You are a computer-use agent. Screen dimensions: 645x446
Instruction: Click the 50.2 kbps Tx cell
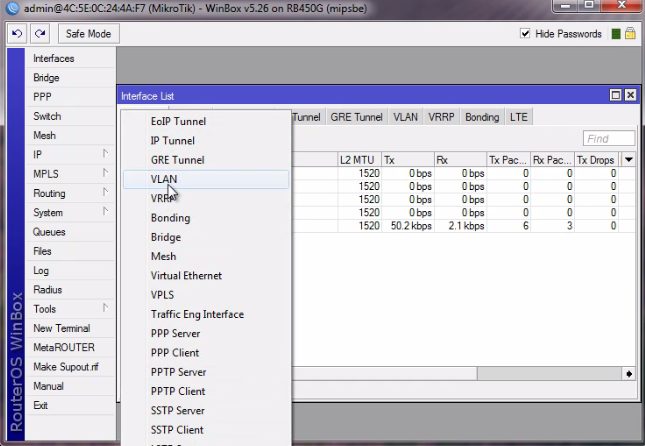tap(408, 226)
